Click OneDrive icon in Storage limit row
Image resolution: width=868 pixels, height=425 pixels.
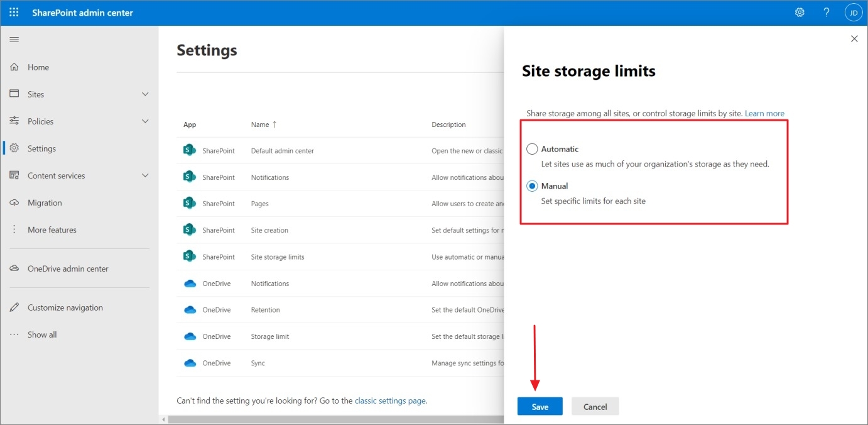190,336
